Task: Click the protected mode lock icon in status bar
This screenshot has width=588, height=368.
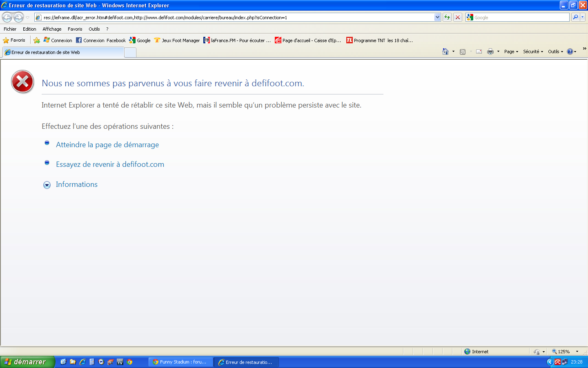Action: (537, 352)
